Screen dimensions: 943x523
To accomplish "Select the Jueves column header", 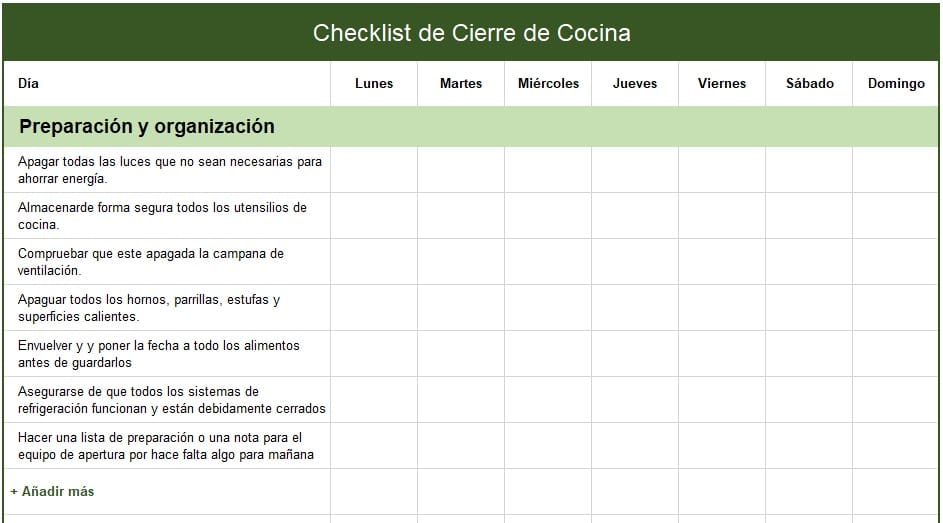I will point(635,84).
